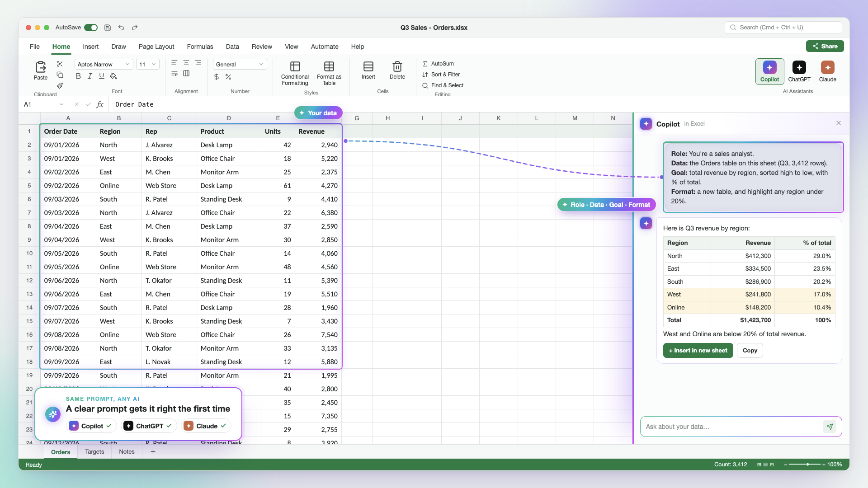Apply percent style format
Image resolution: width=868 pixels, height=488 pixels.
228,77
